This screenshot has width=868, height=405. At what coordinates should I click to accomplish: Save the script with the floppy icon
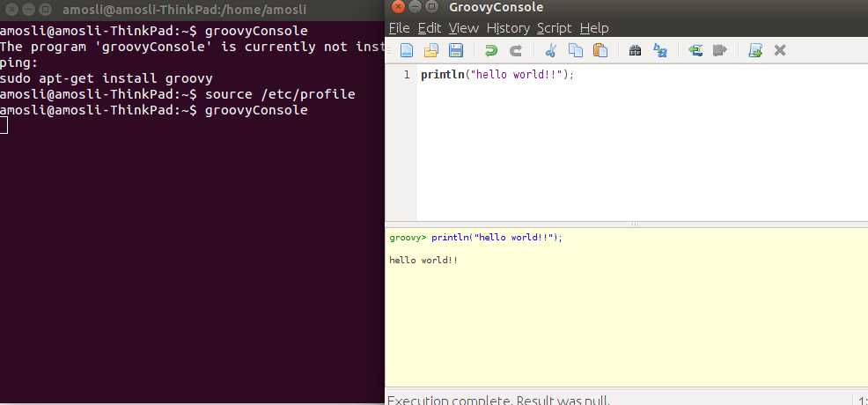click(x=456, y=50)
